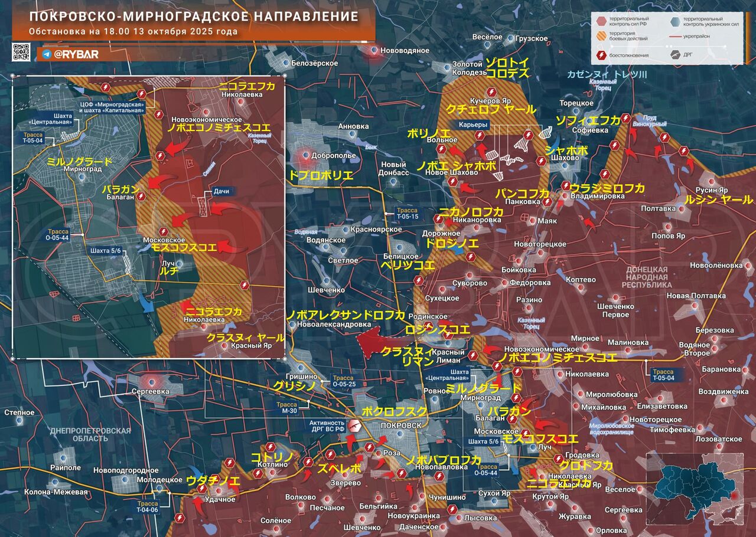This screenshot has height=537, width=756.
Task: Click the gray ДРГ rifle legend icon
Action: point(675,55)
